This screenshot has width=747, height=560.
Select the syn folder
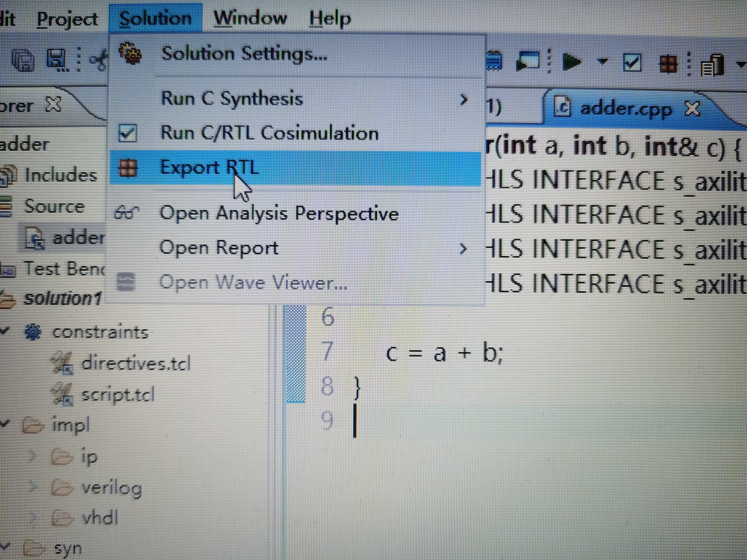click(68, 549)
